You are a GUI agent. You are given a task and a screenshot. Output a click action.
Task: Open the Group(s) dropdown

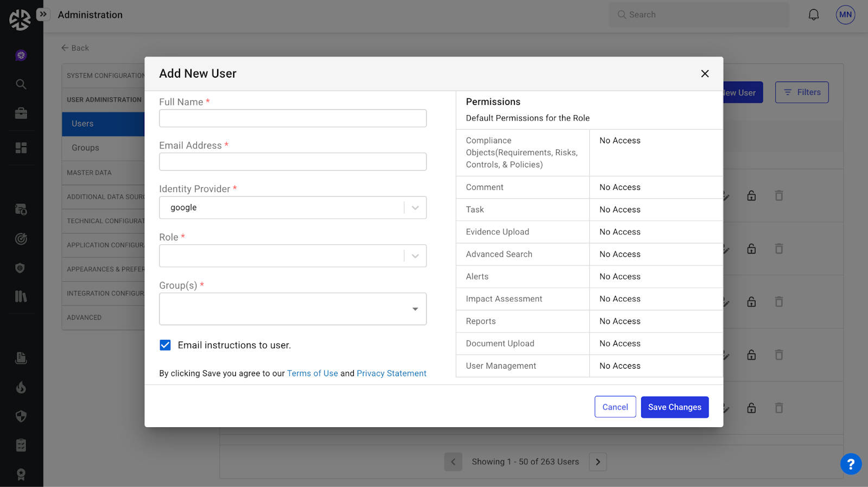[x=292, y=309]
